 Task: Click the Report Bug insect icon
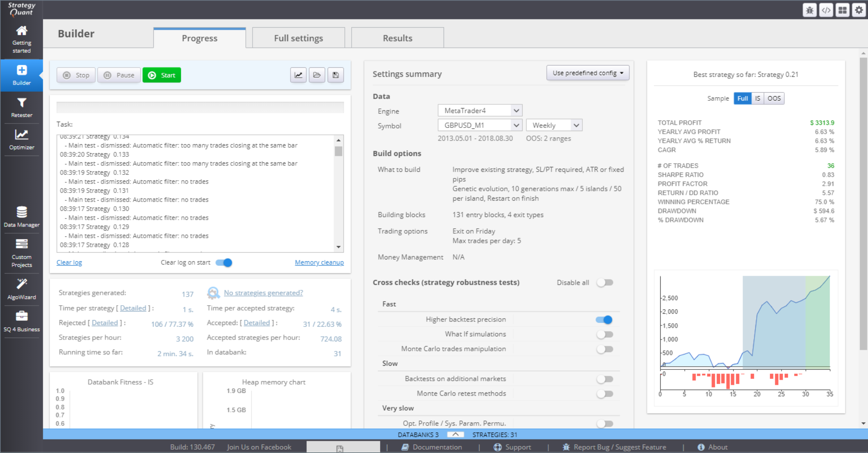point(566,447)
